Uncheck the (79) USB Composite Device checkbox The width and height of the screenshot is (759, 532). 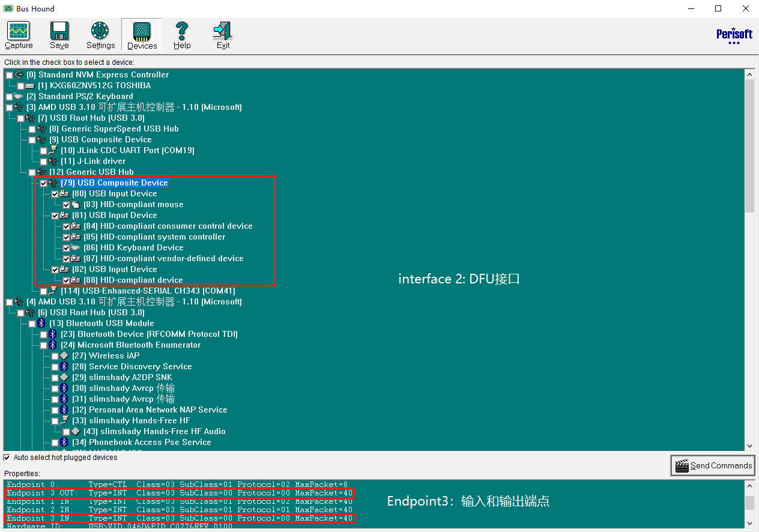tap(43, 183)
